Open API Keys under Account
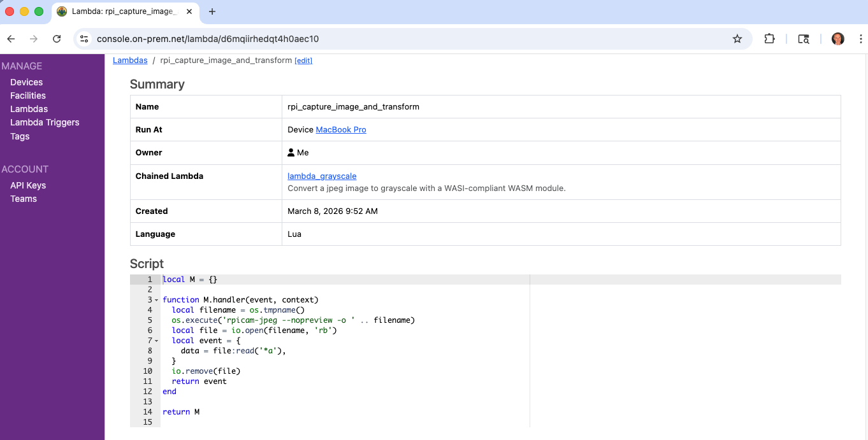The height and width of the screenshot is (440, 868). 27,185
